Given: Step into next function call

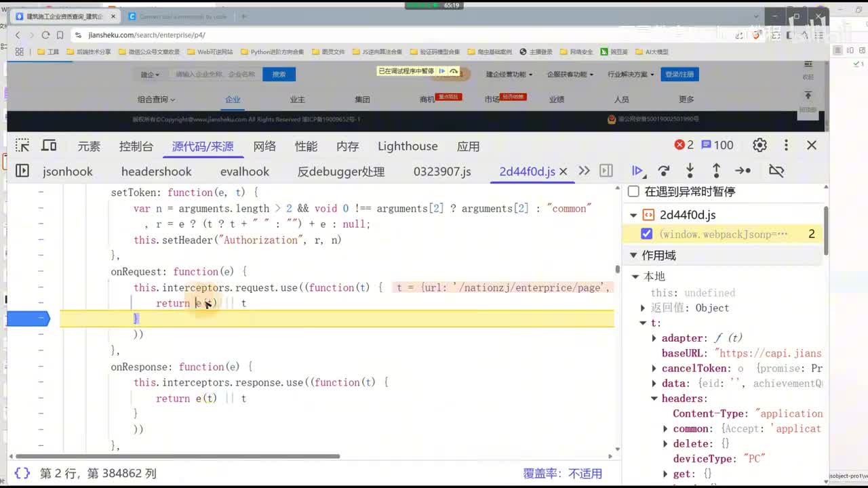Looking at the screenshot, I should pyautogui.click(x=690, y=171).
